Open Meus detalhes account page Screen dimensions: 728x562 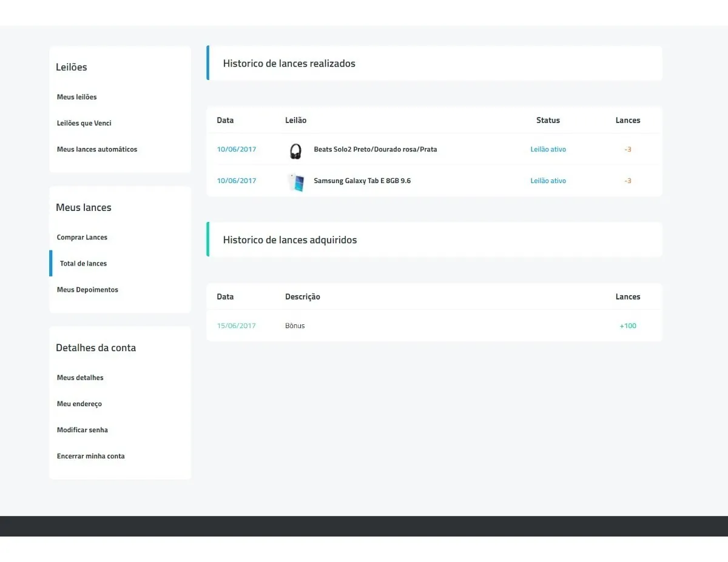click(80, 378)
